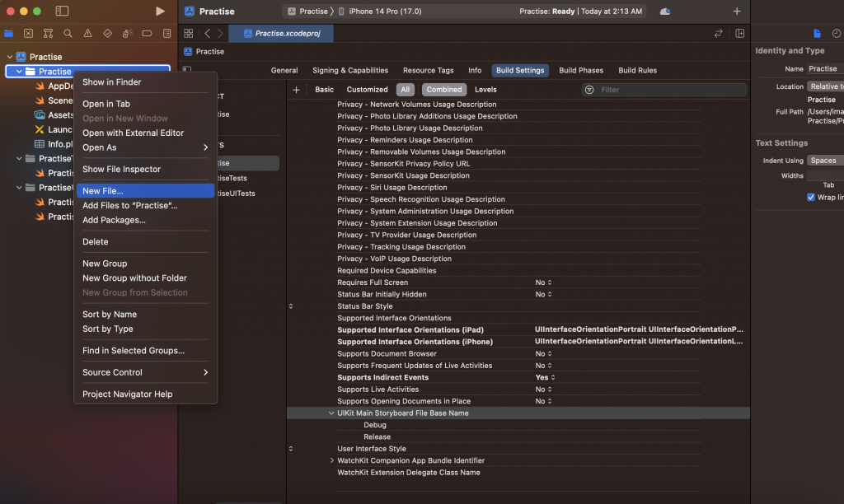The width and height of the screenshot is (844, 504).
Task: Click the plus Library button in toolbar
Action: click(737, 12)
